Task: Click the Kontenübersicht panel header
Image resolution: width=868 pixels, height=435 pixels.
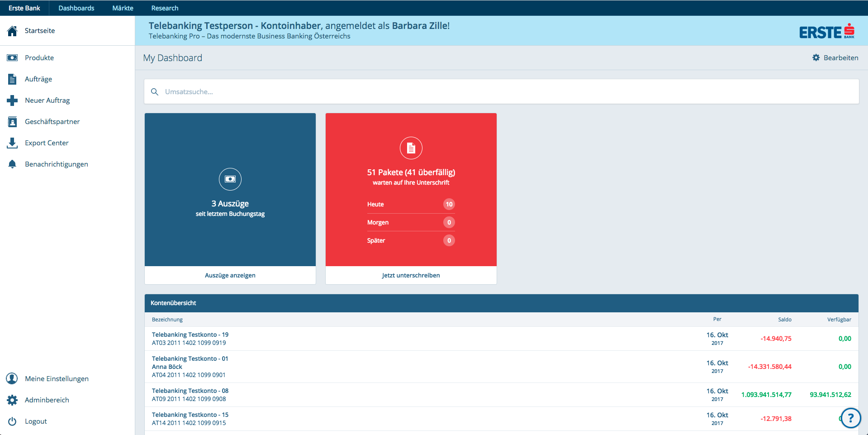Action: pyautogui.click(x=502, y=303)
